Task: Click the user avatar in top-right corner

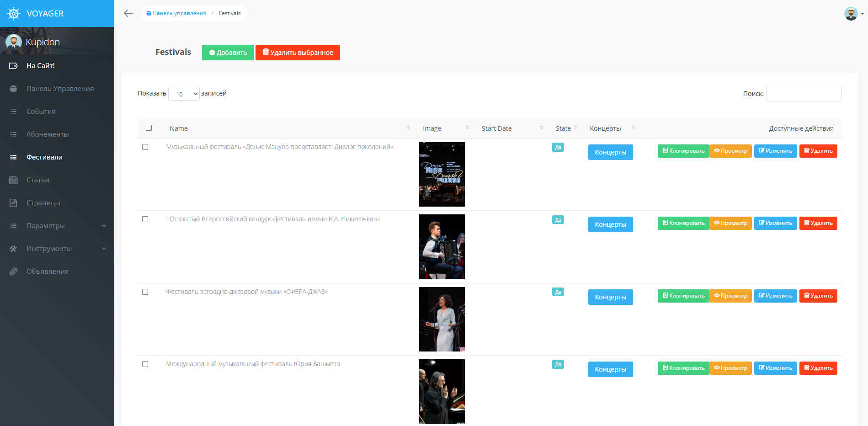Action: point(851,14)
